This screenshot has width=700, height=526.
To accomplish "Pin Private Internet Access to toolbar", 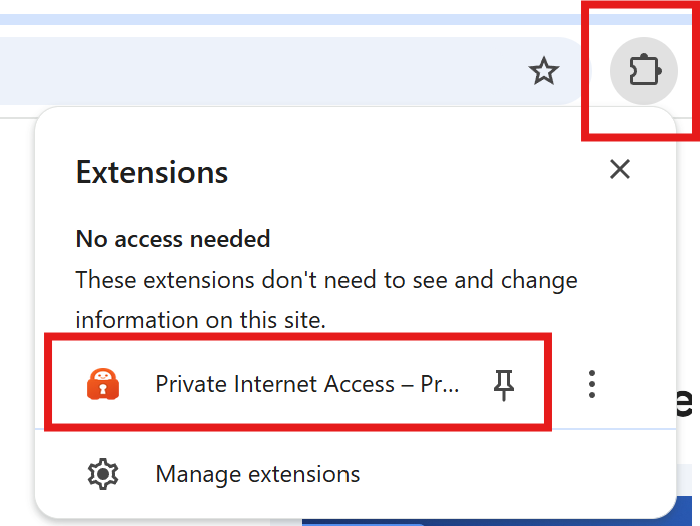I will click(x=504, y=384).
